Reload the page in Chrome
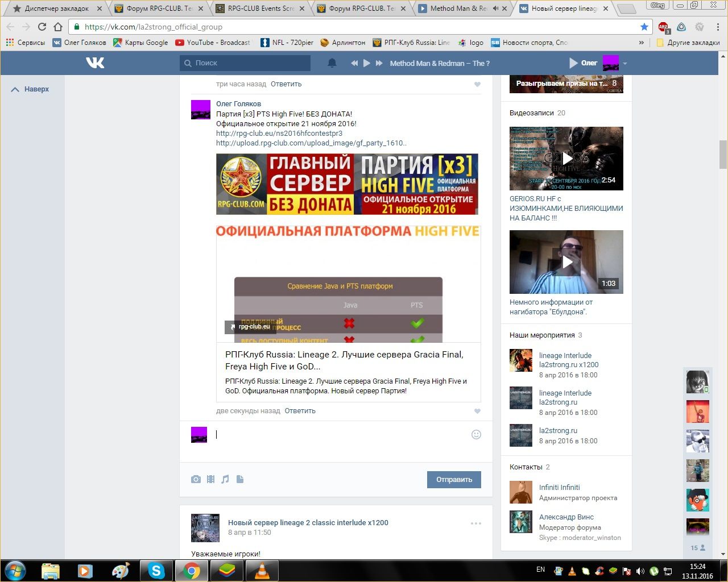Viewport: 728px width, 582px height. click(42, 27)
